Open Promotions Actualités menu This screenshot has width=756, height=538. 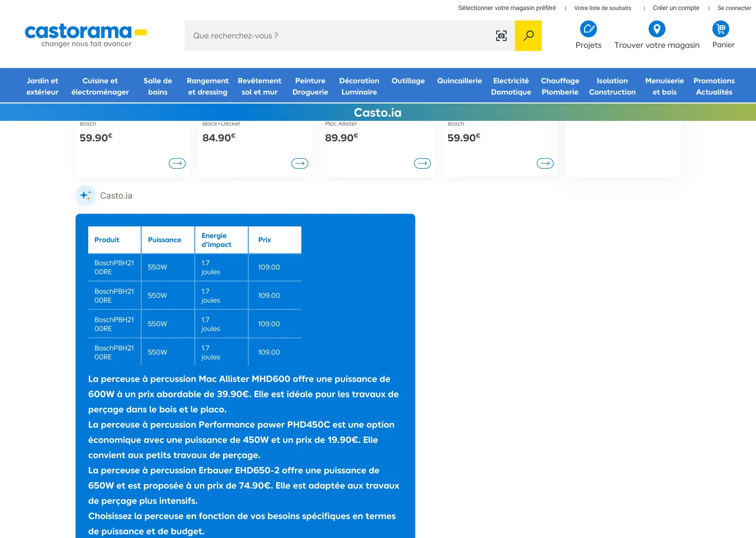coord(714,86)
